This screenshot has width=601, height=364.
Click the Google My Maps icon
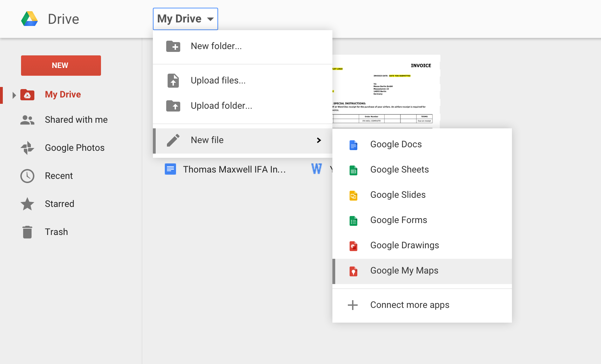pyautogui.click(x=353, y=271)
